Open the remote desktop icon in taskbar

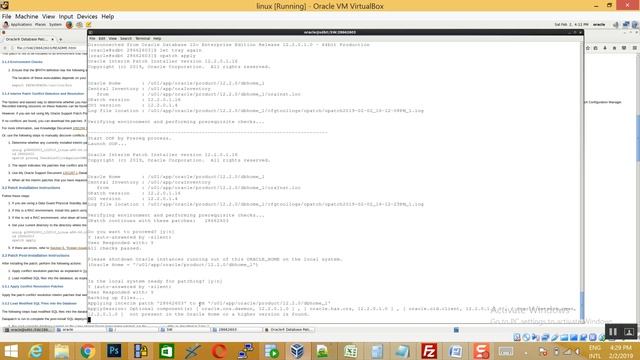click(245, 351)
